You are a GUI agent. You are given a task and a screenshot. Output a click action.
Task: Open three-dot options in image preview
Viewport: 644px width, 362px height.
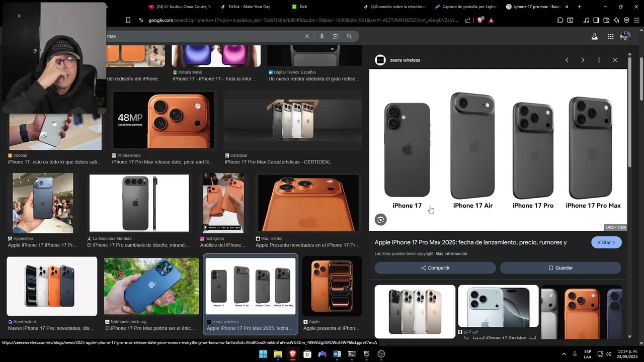pyautogui.click(x=599, y=60)
